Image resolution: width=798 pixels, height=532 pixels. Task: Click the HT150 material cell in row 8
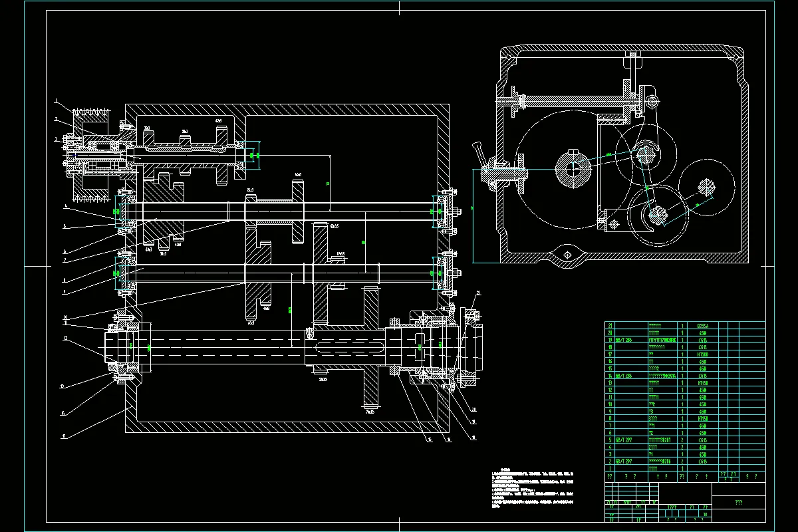click(x=702, y=416)
